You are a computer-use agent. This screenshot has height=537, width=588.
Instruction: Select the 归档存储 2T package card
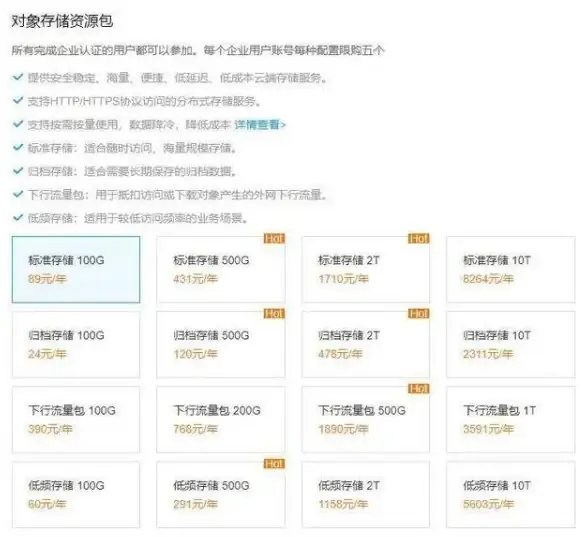pos(366,344)
